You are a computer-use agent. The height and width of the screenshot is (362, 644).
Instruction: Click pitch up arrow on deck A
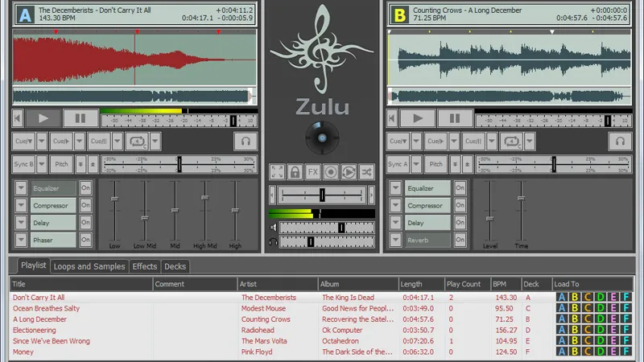point(93,164)
